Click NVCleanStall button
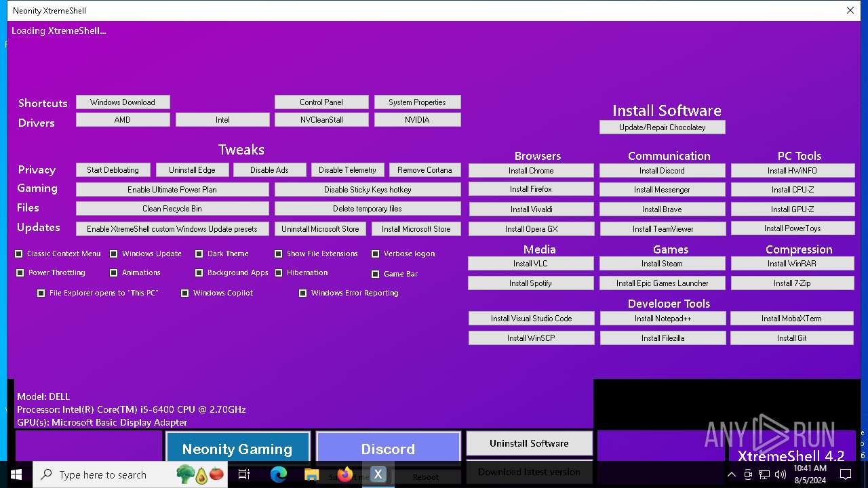This screenshot has width=868, height=488. tap(321, 120)
